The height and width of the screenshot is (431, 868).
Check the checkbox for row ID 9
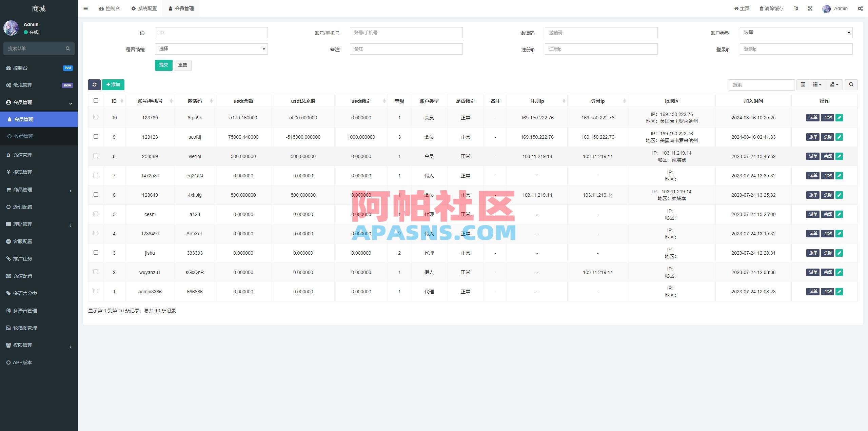pyautogui.click(x=96, y=137)
